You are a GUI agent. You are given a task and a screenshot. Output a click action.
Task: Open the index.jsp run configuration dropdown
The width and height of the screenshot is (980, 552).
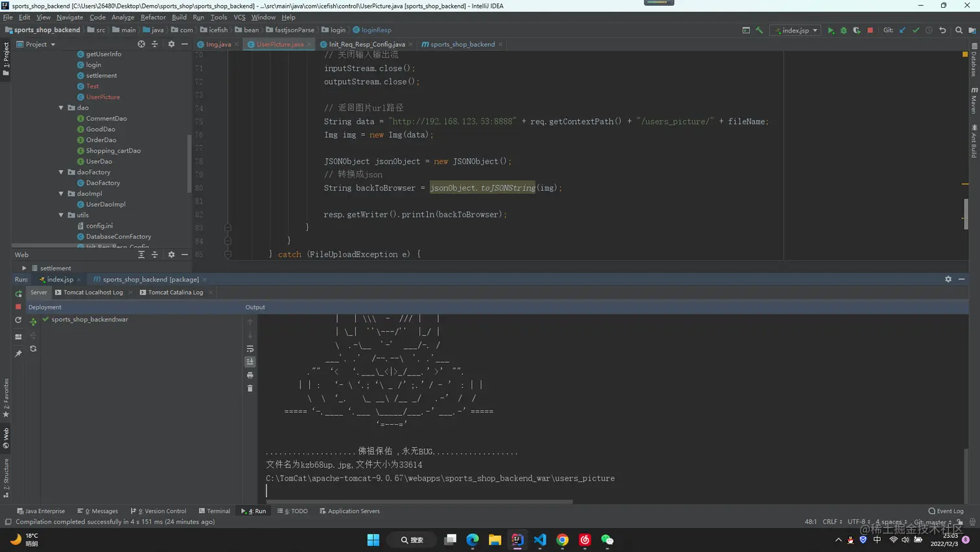(796, 30)
